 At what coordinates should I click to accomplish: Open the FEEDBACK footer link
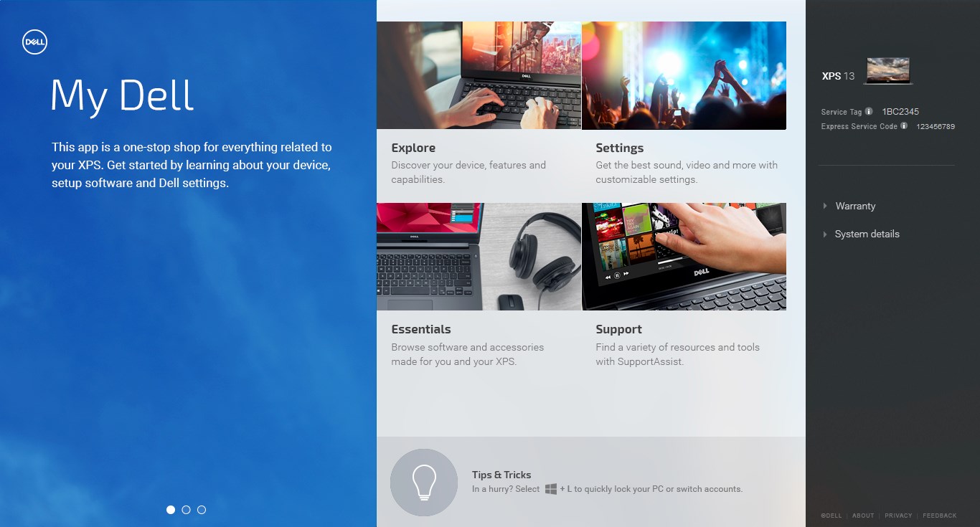(x=940, y=516)
